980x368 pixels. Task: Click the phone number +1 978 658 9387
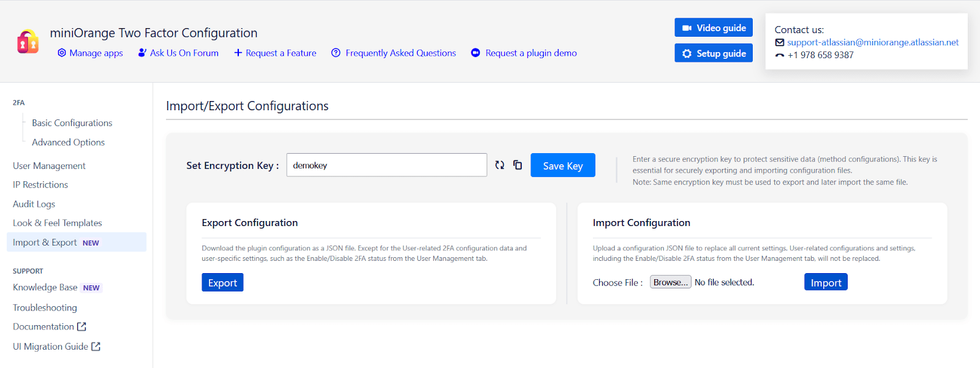[x=820, y=54]
